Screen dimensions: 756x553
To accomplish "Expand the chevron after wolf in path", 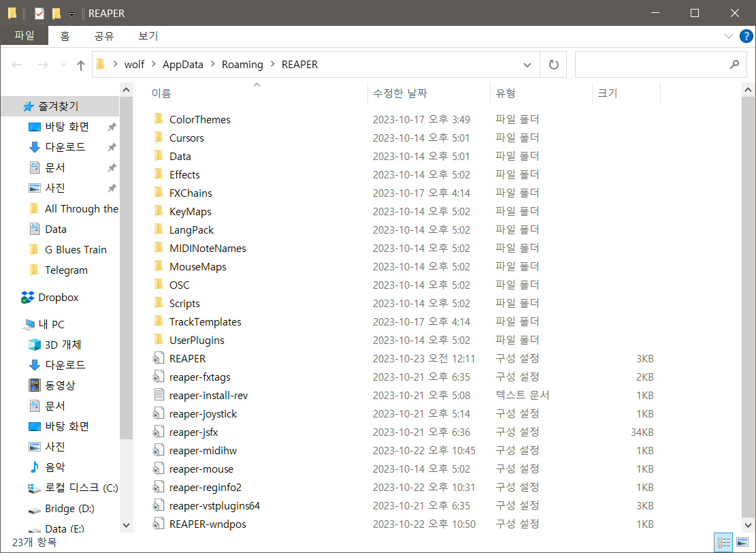I will [153, 64].
